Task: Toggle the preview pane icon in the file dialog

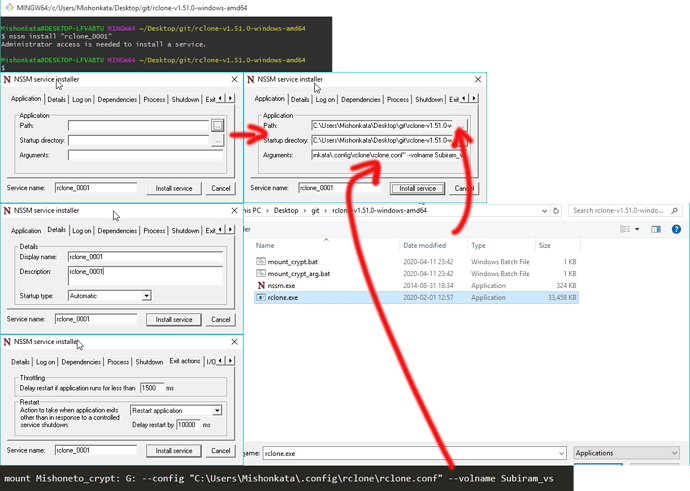Action: tap(656, 229)
